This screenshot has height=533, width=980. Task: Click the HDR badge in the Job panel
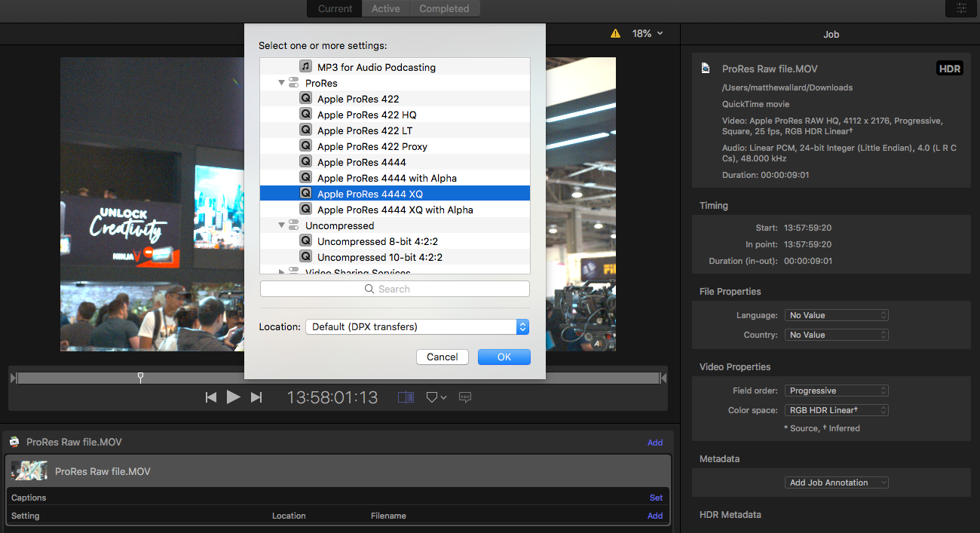[x=949, y=69]
